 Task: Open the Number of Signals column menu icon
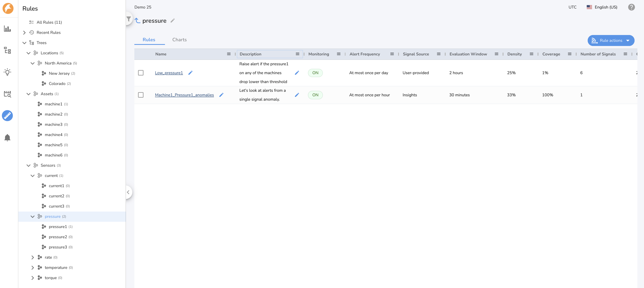[x=625, y=54]
